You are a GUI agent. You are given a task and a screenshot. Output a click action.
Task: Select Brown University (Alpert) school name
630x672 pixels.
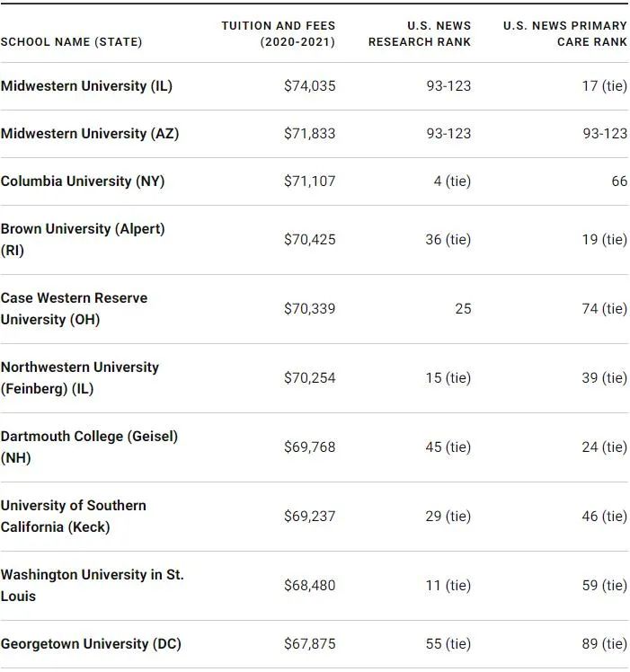83,240
